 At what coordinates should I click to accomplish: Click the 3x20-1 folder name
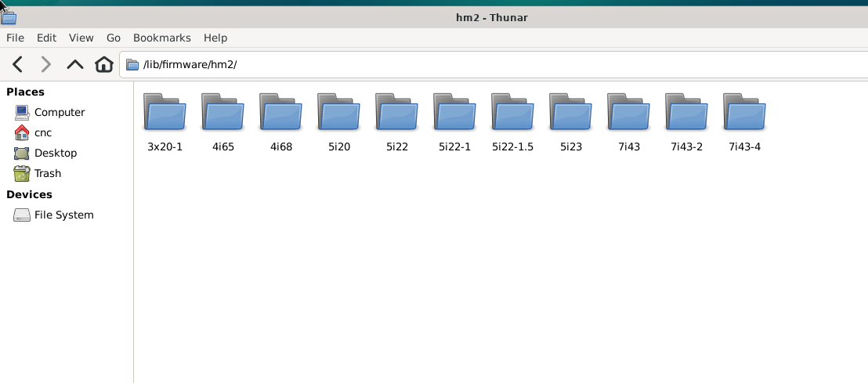pyautogui.click(x=165, y=147)
